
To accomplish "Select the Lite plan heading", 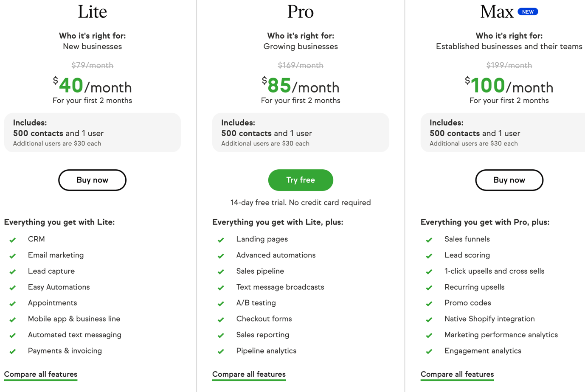I will [x=92, y=11].
